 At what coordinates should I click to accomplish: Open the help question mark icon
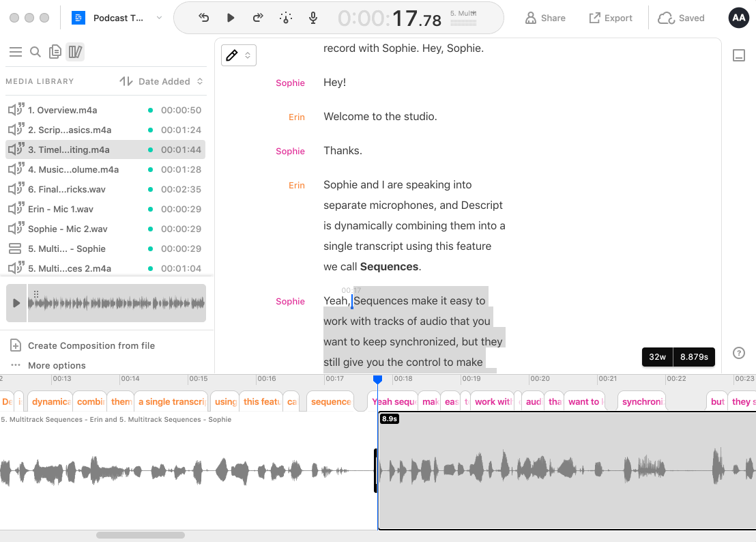[x=739, y=353]
